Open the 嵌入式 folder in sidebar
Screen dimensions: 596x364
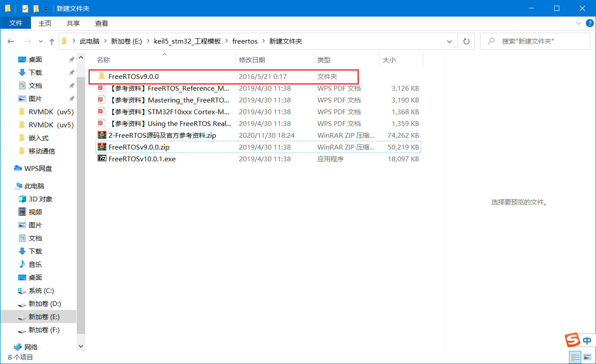(38, 138)
